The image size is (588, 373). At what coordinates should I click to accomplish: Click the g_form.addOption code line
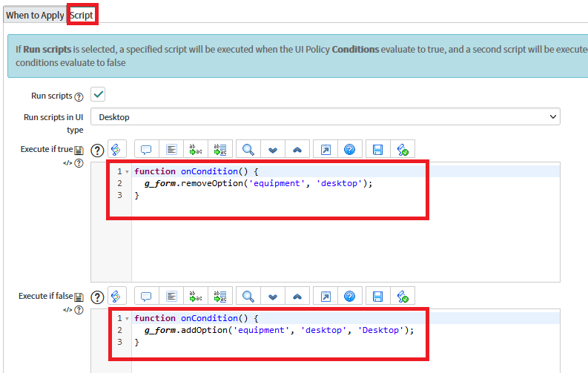click(x=279, y=330)
